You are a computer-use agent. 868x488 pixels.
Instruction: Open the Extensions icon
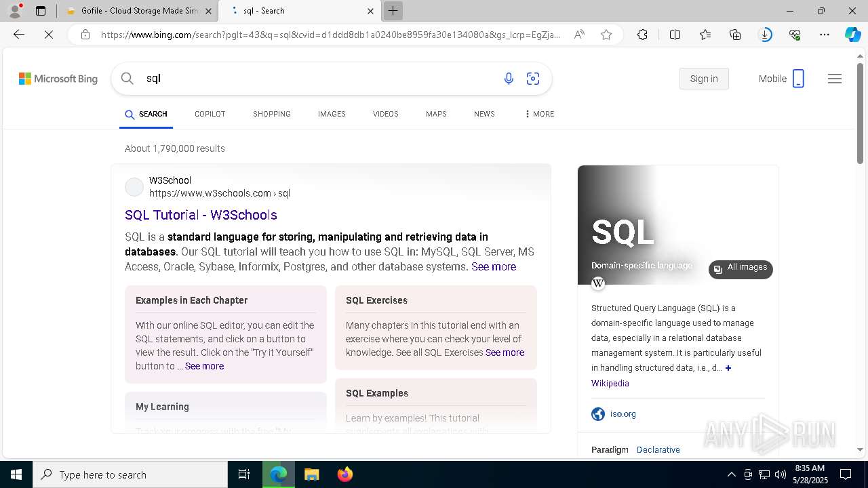(642, 35)
